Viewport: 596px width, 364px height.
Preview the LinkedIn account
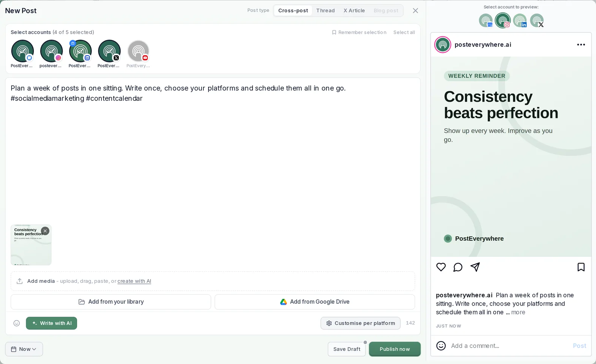tap(520, 20)
